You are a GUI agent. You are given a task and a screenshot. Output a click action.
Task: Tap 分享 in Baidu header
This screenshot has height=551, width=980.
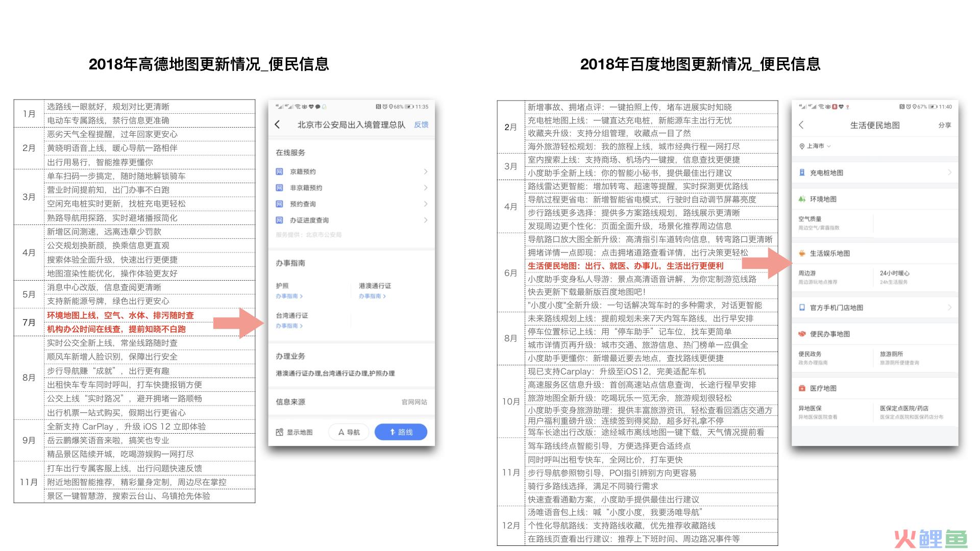tap(945, 125)
